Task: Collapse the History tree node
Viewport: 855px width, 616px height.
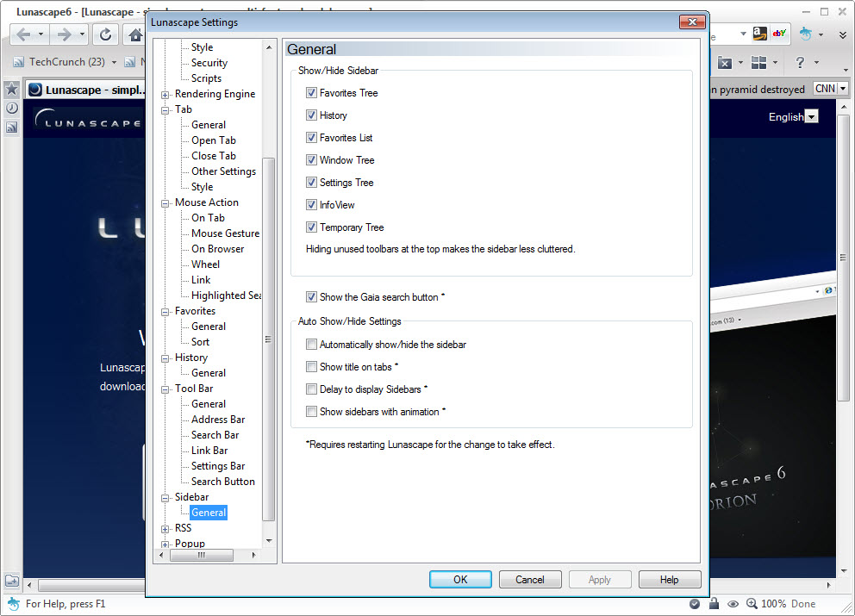Action: (165, 358)
